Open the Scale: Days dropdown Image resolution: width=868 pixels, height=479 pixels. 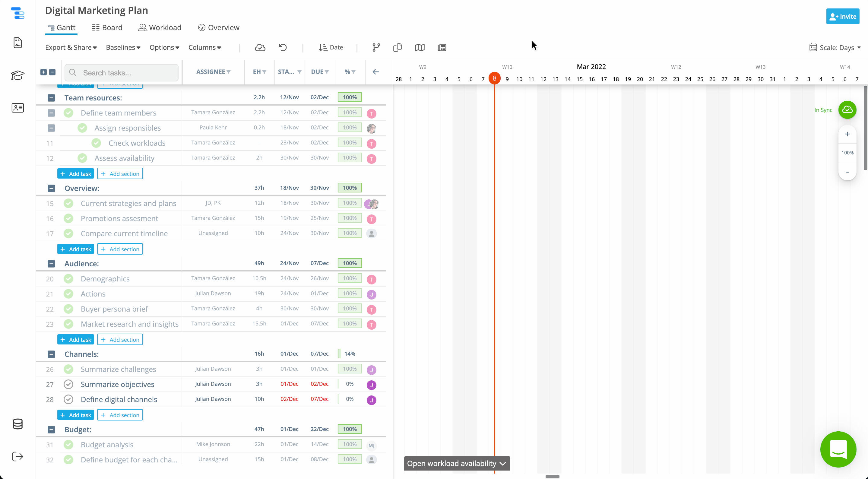click(x=835, y=48)
